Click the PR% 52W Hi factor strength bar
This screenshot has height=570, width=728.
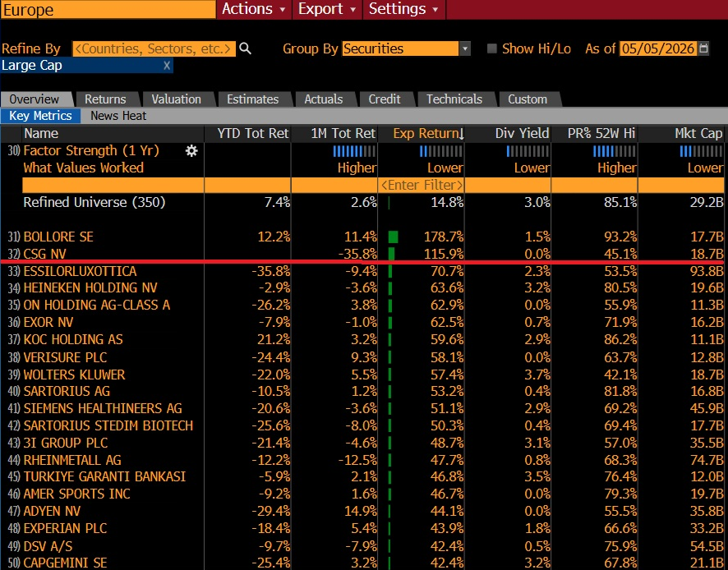pos(615,151)
